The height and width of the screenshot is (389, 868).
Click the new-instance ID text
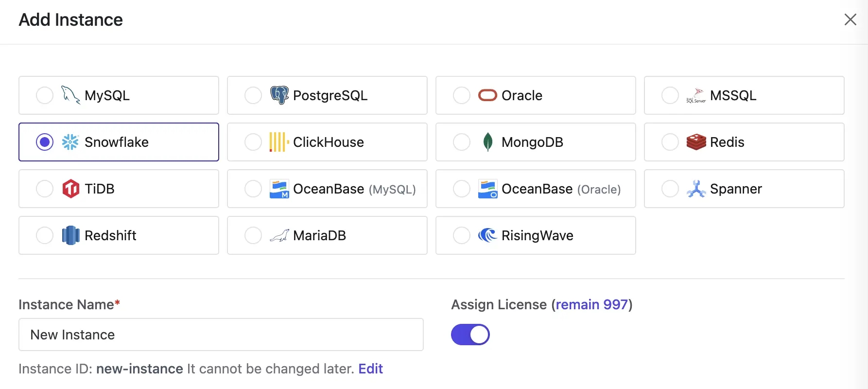[x=139, y=369]
